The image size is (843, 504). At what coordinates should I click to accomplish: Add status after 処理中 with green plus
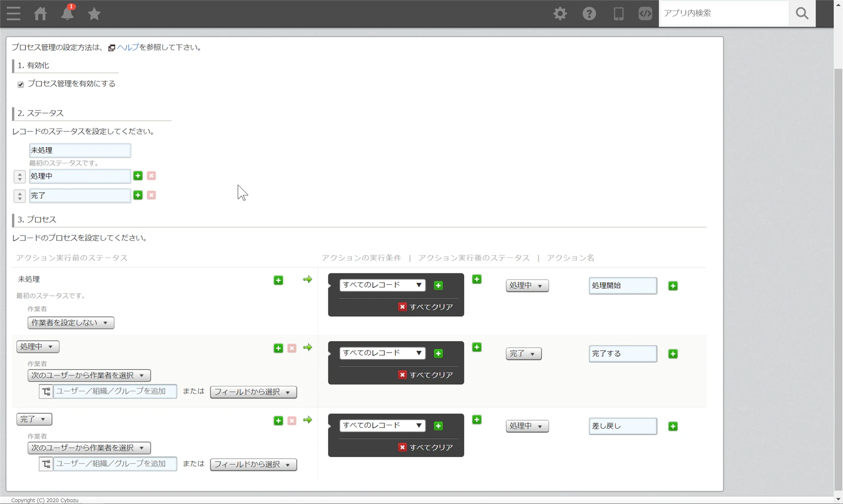tap(138, 176)
